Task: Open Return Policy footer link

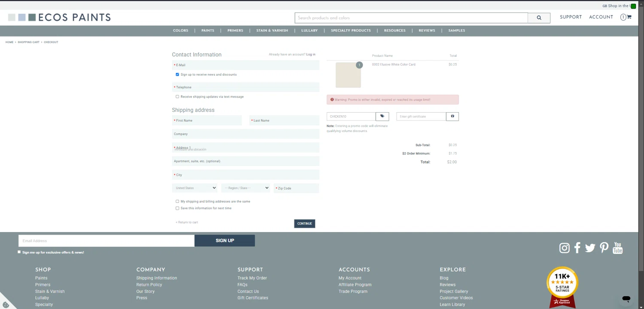Action: pyautogui.click(x=149, y=285)
